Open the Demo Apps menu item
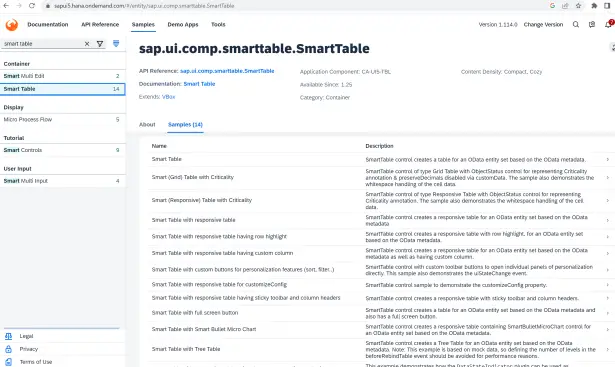Image resolution: width=615 pixels, height=367 pixels. [183, 24]
